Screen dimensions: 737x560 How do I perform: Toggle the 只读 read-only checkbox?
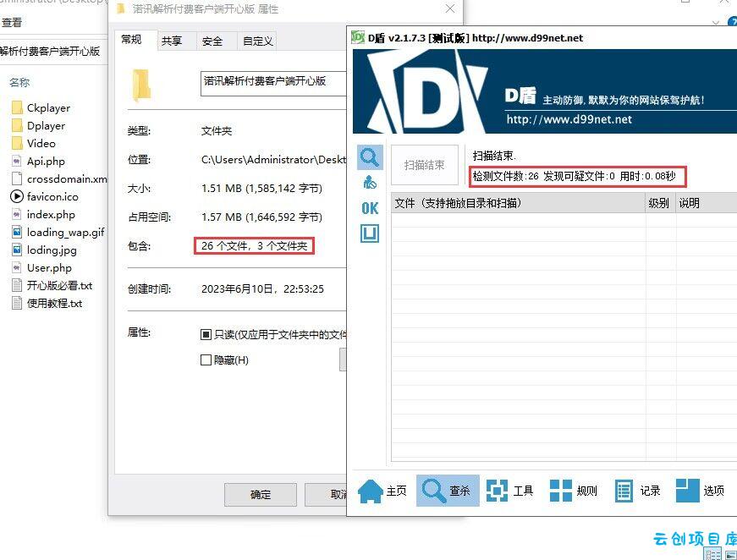pos(206,335)
